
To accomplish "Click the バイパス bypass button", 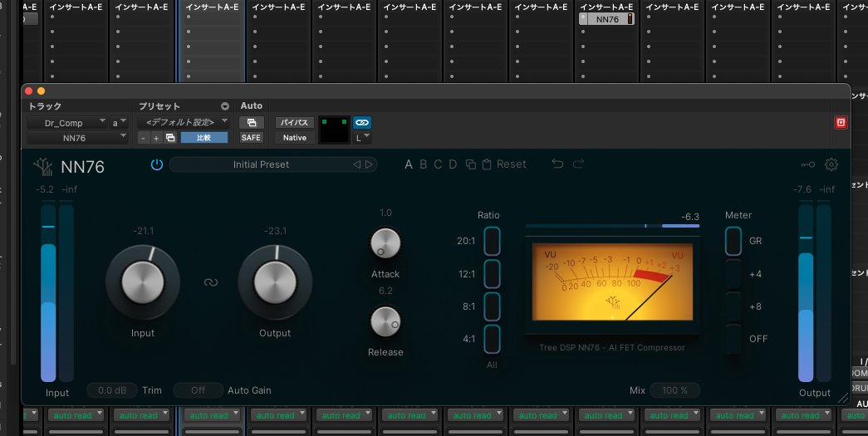I will [295, 122].
